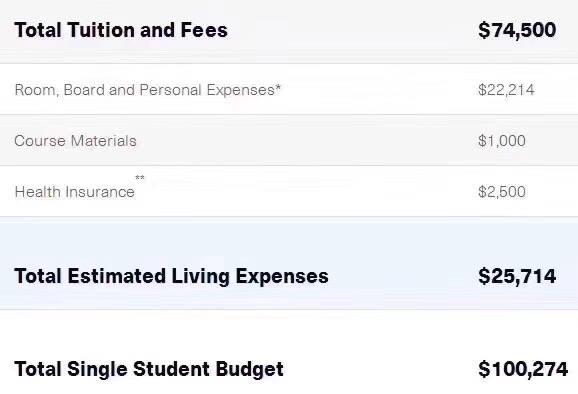Screen dimensions: 578x394
Task: Select the $25,714 living expenses total
Action: 517,276
